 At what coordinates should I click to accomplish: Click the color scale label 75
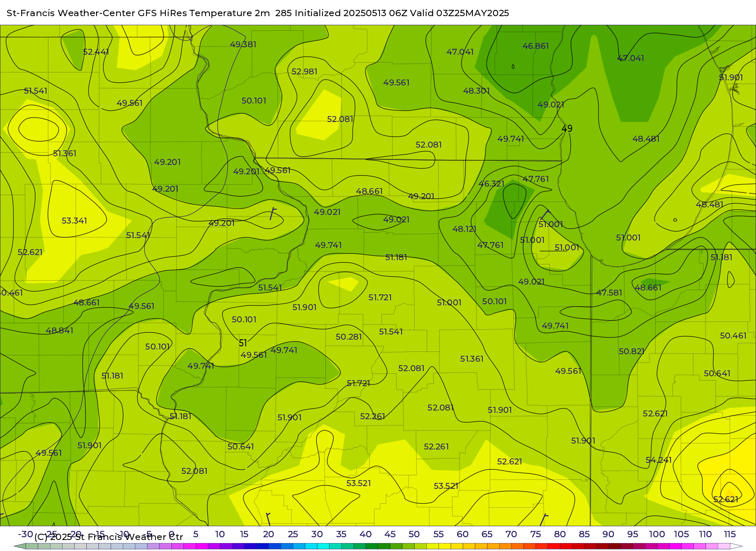pos(535,534)
